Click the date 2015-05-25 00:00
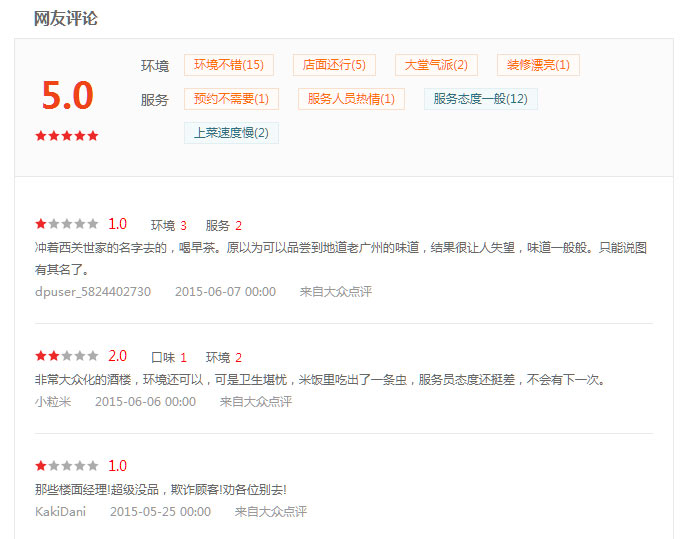Viewport: 688px width, 539px height. point(161,511)
